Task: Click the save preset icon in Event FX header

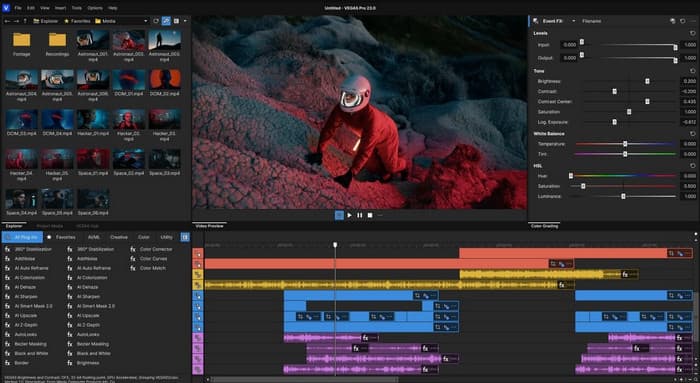Action: pyautogui.click(x=672, y=21)
